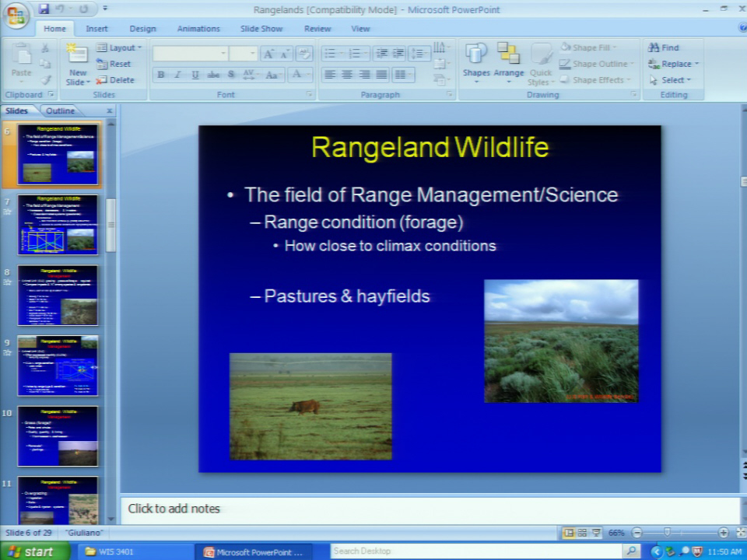Decrease the list indent level
The width and height of the screenshot is (747, 560).
(x=381, y=54)
